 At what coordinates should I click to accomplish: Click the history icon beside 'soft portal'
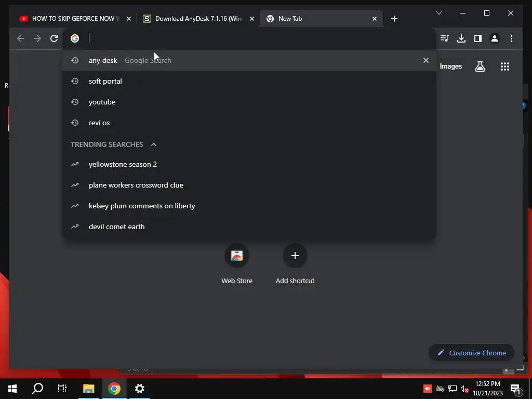(75, 81)
